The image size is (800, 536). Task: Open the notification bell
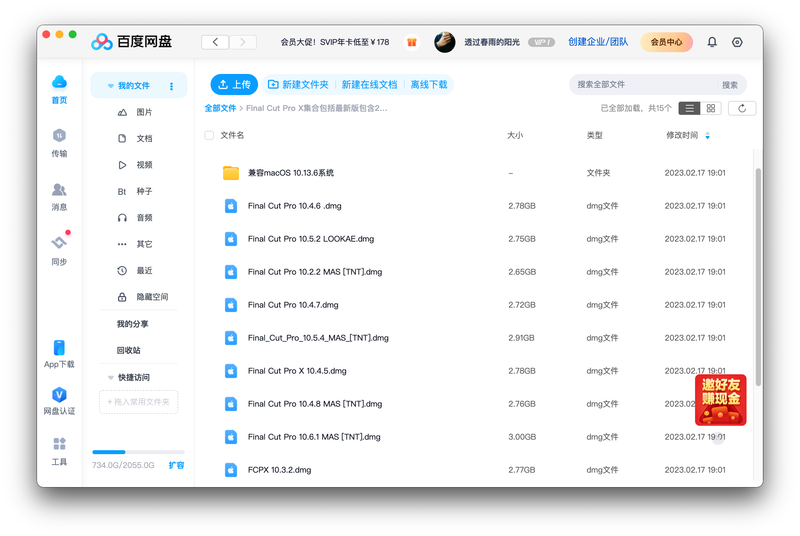pyautogui.click(x=712, y=42)
